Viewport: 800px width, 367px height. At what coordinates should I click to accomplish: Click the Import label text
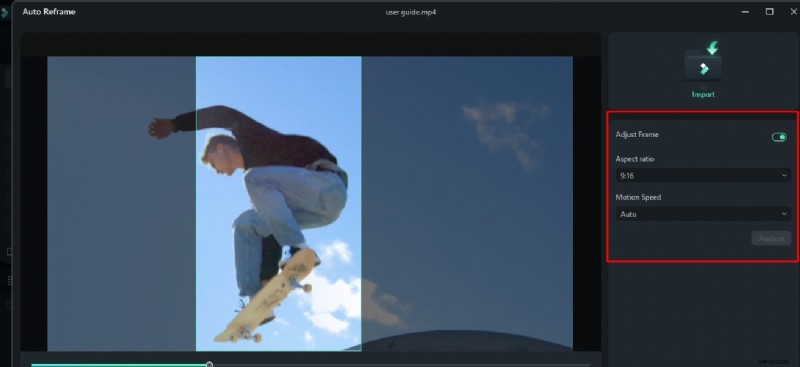pyautogui.click(x=703, y=94)
